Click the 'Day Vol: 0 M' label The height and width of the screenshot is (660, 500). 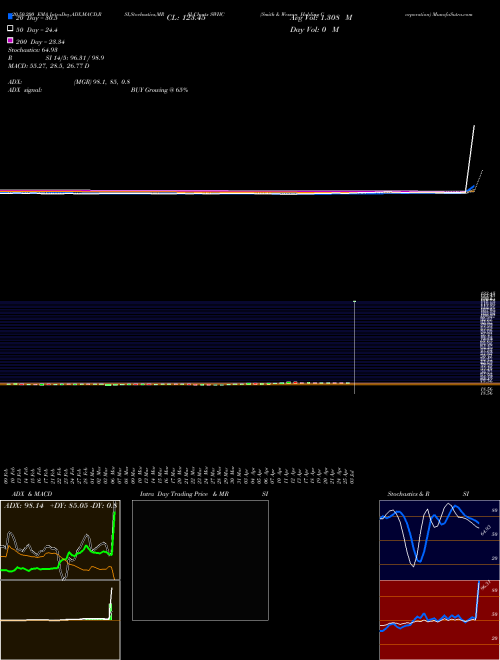[314, 29]
